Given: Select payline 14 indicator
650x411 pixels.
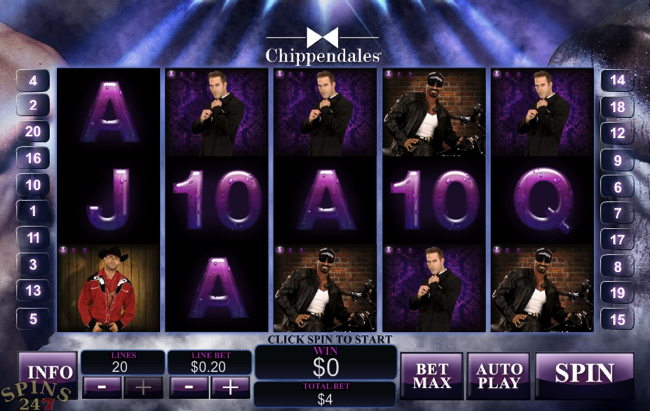Looking at the screenshot, I should (617, 80).
